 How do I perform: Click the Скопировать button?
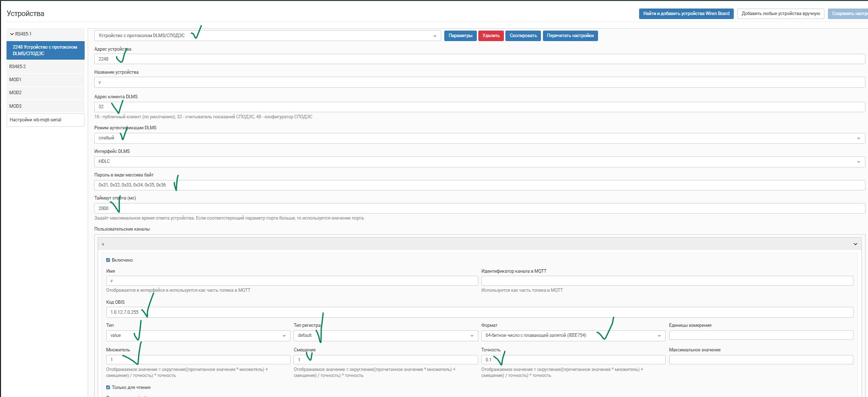click(523, 36)
